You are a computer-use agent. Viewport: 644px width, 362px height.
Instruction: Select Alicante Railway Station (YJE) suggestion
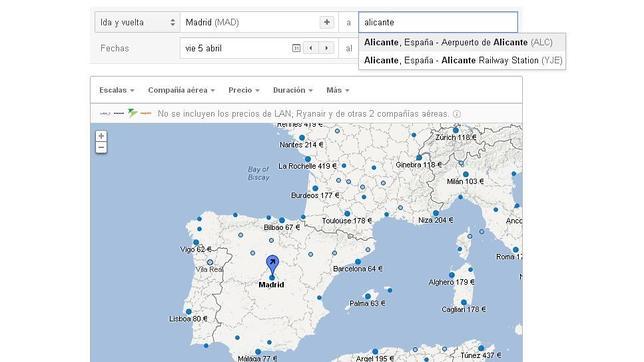pos(462,60)
